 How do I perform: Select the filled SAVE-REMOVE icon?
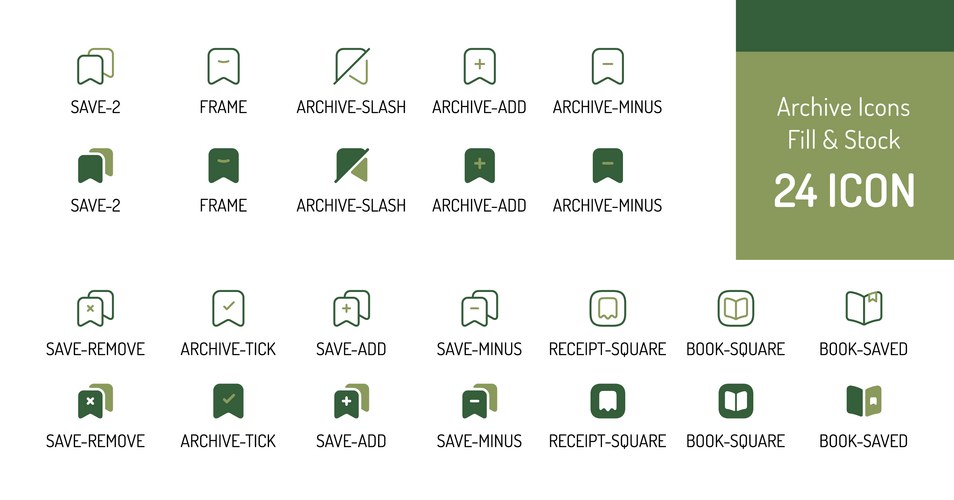pyautogui.click(x=95, y=401)
